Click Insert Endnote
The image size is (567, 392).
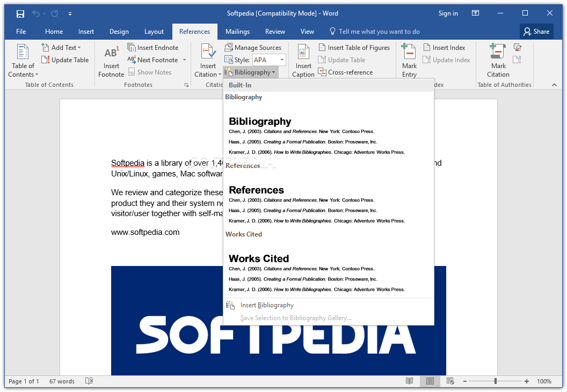coord(152,47)
